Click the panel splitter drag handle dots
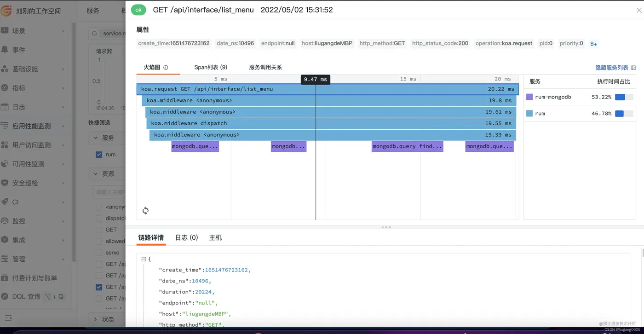The image size is (644, 334). [x=386, y=227]
